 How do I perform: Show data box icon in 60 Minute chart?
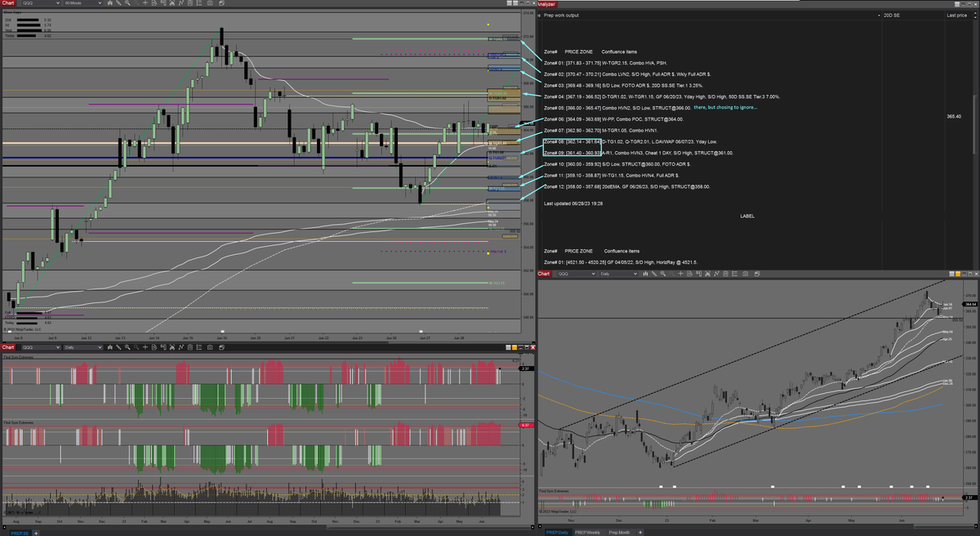point(154,3)
